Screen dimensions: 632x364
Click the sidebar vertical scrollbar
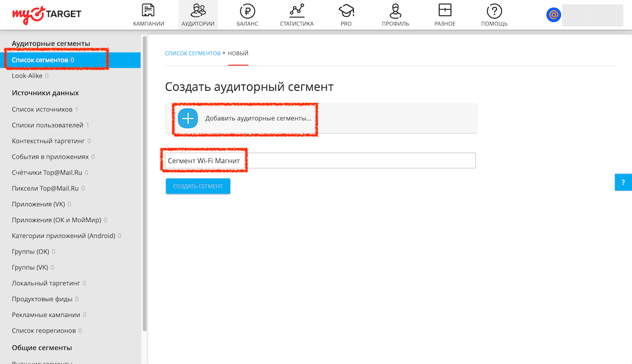click(x=144, y=185)
